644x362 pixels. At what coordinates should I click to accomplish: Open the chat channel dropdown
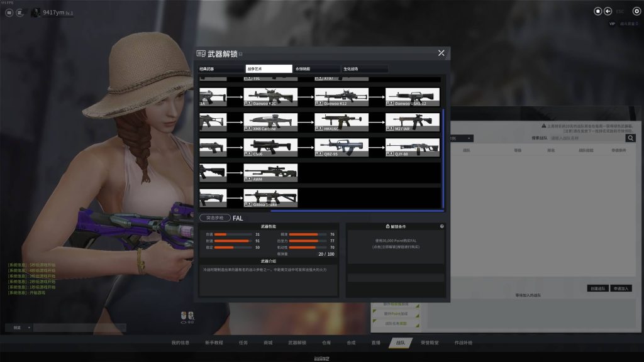tap(19, 327)
